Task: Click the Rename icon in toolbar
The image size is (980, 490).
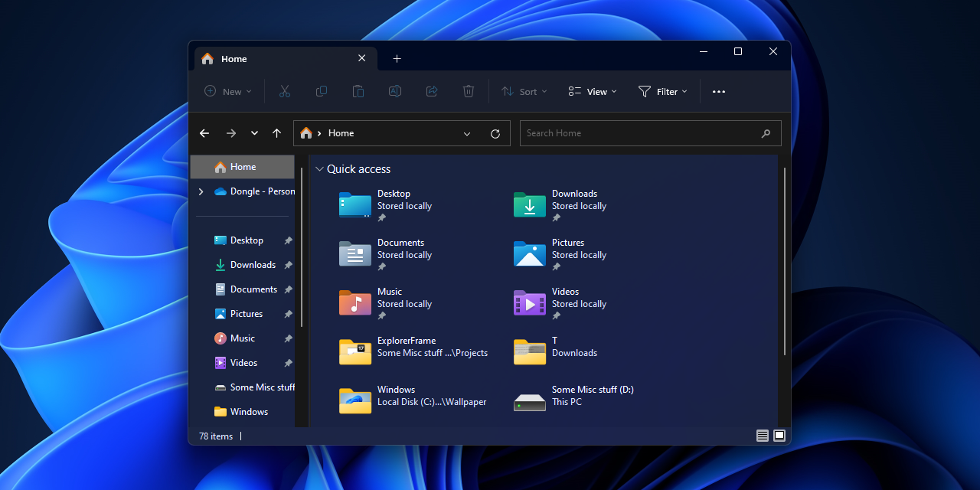Action: point(395,91)
